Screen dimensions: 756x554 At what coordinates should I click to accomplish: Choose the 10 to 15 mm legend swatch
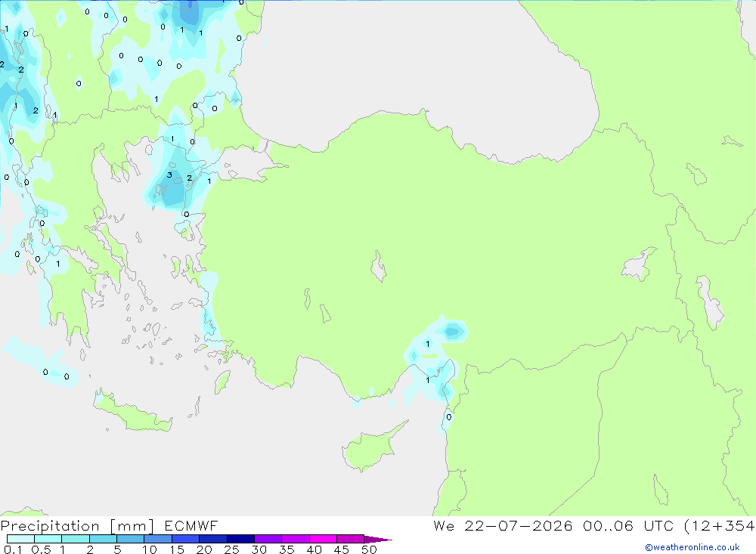[x=158, y=539]
